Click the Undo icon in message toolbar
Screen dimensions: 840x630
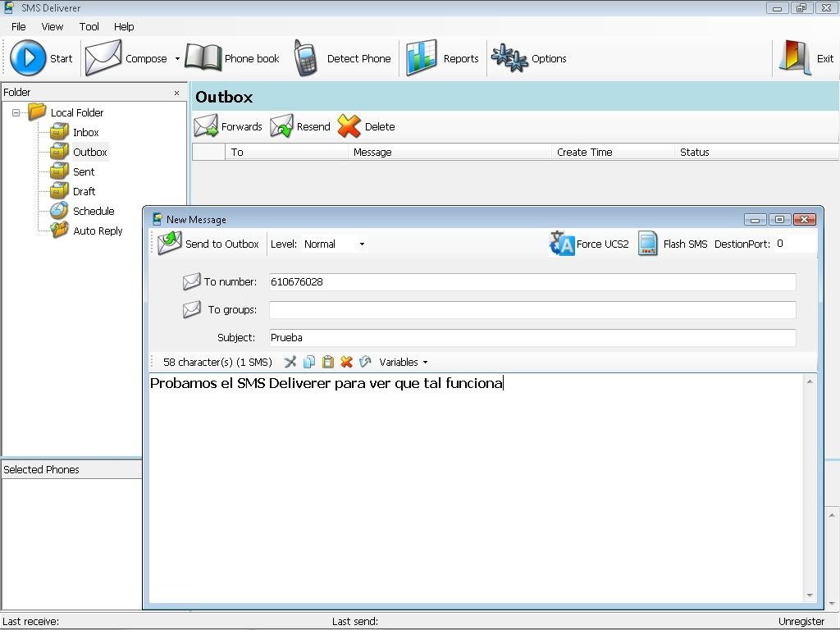pyautogui.click(x=365, y=362)
